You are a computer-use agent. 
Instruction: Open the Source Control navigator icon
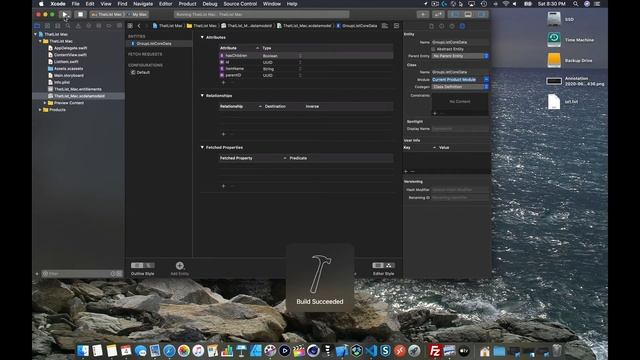(x=47, y=26)
